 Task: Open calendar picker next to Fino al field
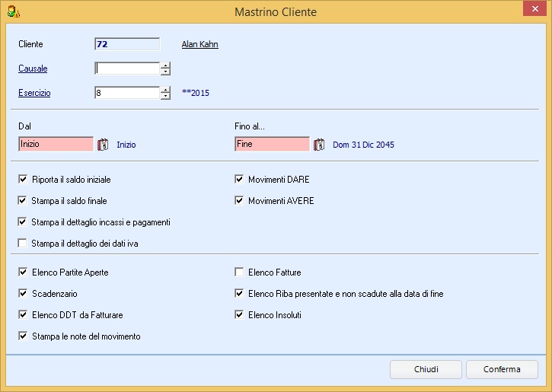(x=319, y=144)
